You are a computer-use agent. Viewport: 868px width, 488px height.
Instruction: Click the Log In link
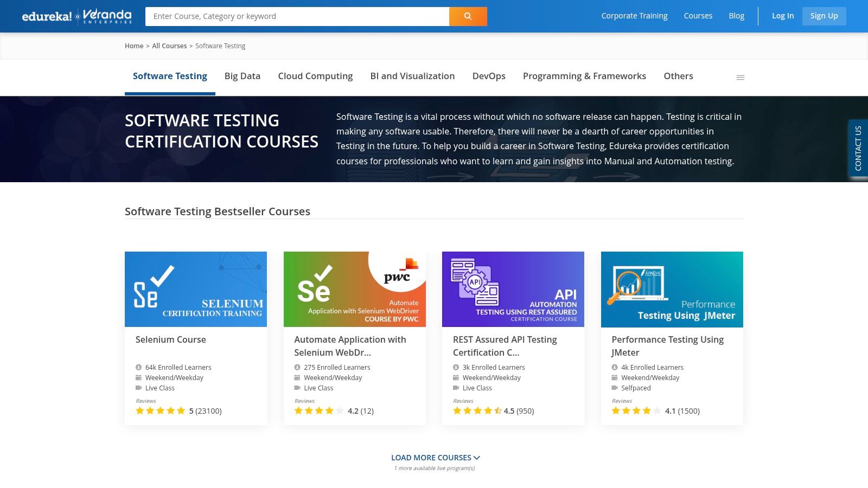coord(783,16)
